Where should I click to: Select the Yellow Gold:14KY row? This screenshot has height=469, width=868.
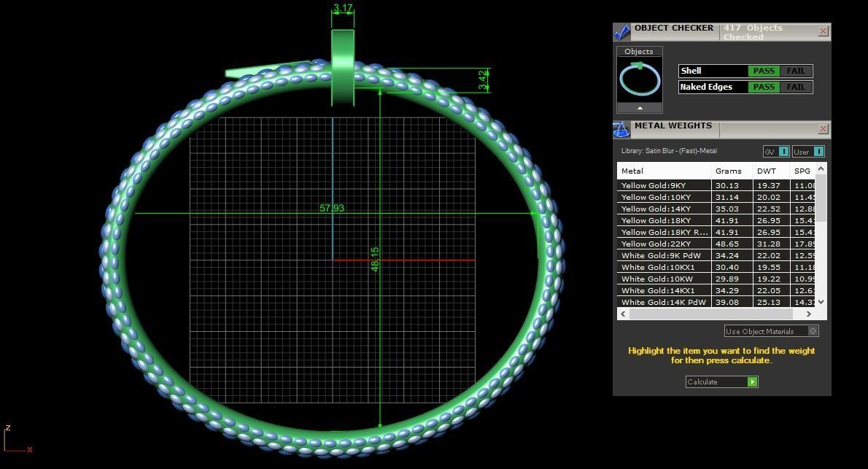[716, 209]
